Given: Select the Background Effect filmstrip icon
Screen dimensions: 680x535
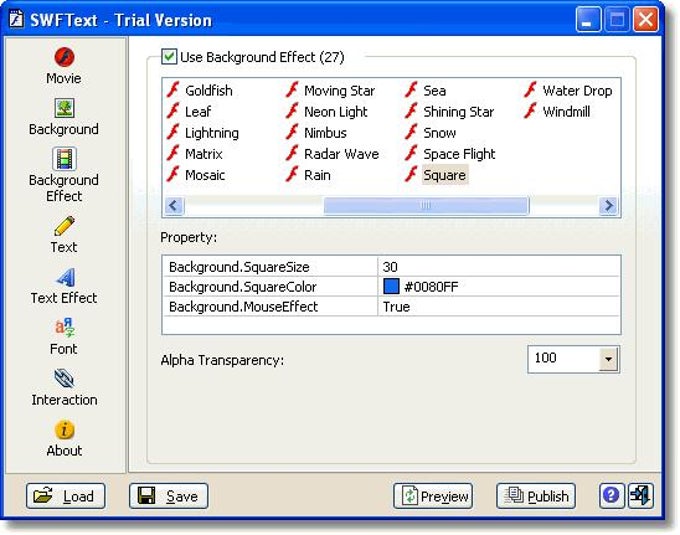Looking at the screenshot, I should pos(64,159).
